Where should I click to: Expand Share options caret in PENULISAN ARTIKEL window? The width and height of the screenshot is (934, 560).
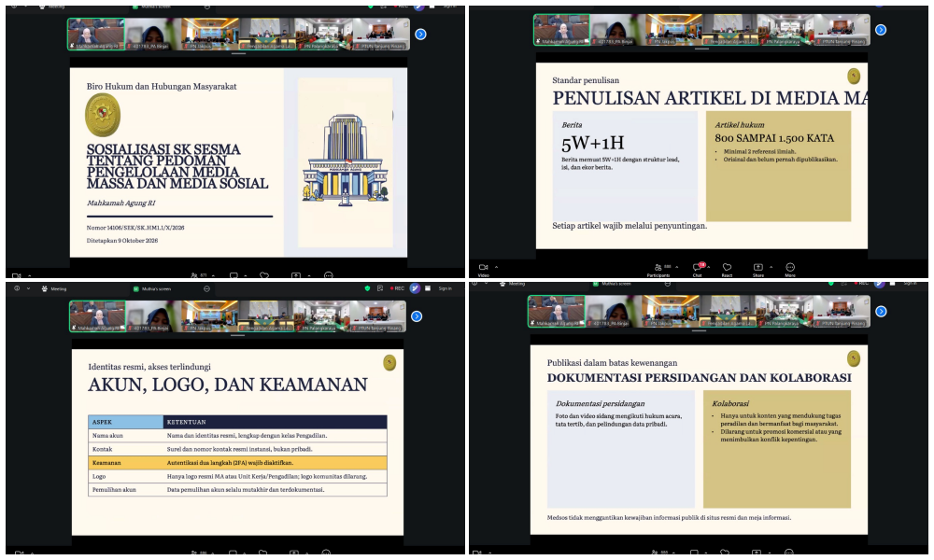pyautogui.click(x=771, y=267)
